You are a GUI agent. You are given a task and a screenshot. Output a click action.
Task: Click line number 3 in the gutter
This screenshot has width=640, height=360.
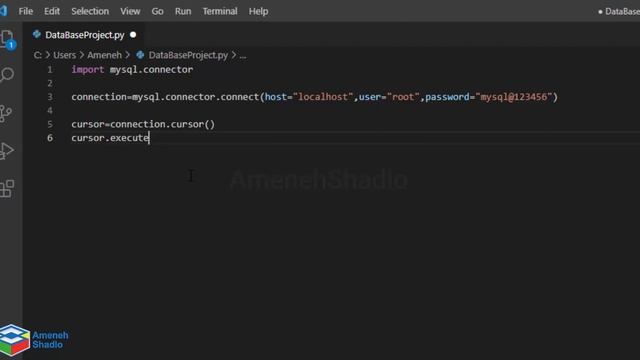[50, 97]
